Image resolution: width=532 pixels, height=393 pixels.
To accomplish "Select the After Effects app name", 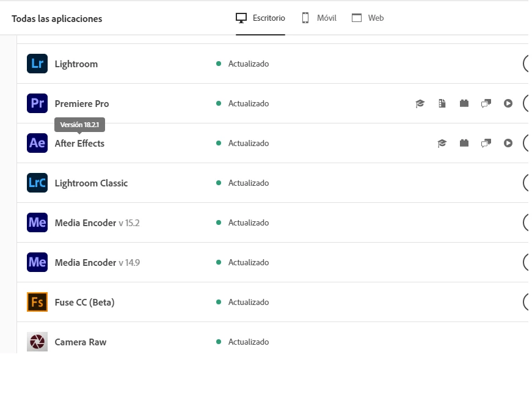I will 80,143.
